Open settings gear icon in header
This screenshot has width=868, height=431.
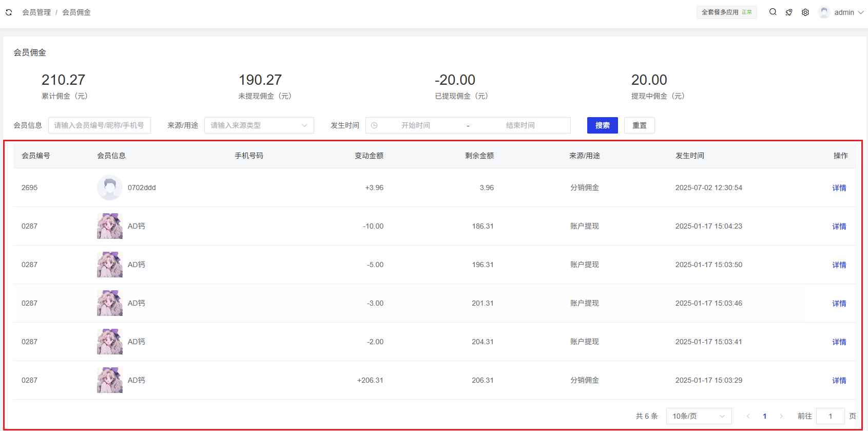click(x=805, y=12)
